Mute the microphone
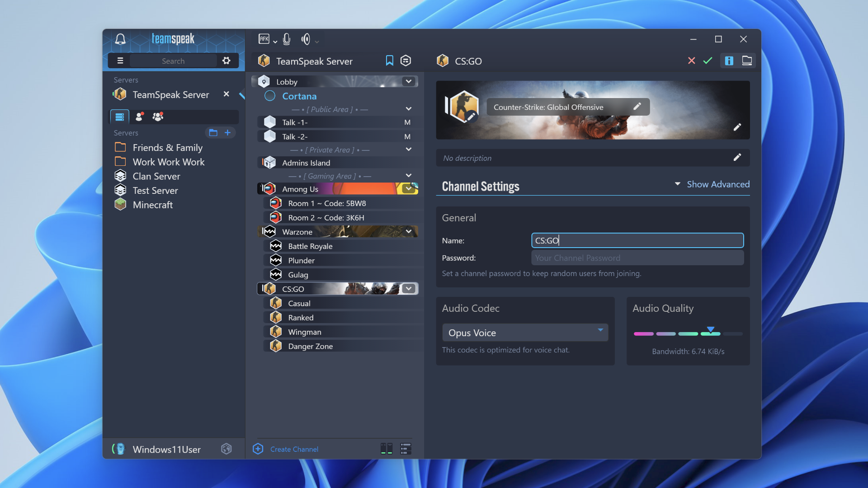 click(287, 39)
